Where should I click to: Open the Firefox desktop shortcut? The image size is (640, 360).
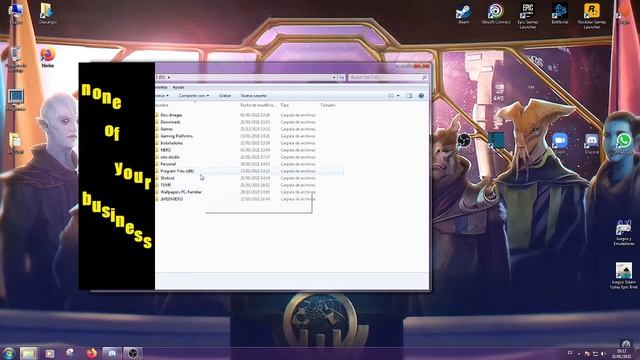(x=47, y=57)
